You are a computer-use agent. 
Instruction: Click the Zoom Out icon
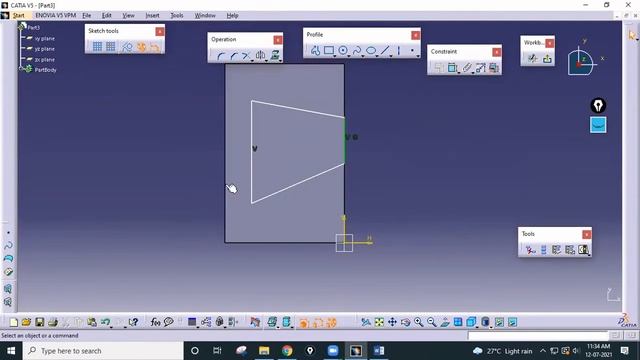pos(431,322)
